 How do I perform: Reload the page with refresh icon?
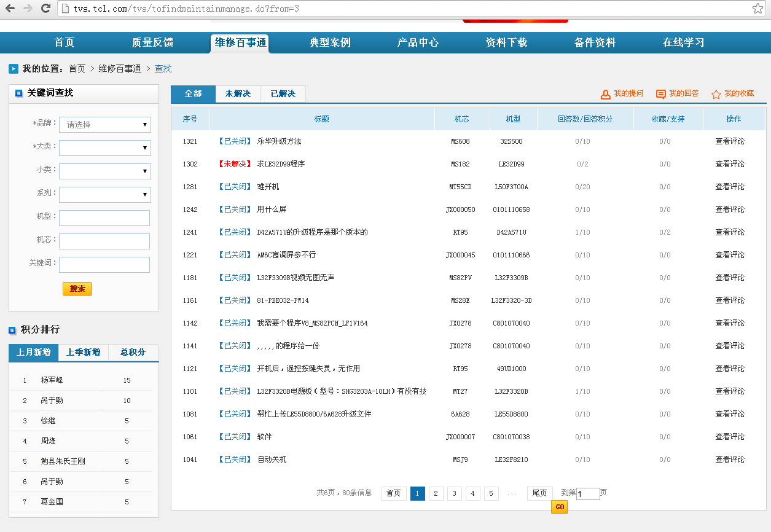click(45, 9)
